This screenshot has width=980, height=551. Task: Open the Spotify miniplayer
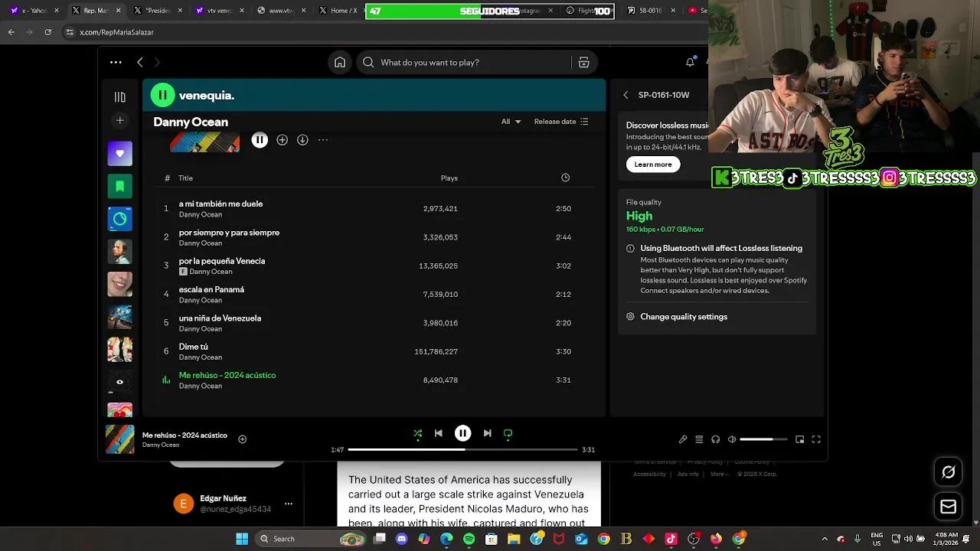(x=800, y=439)
